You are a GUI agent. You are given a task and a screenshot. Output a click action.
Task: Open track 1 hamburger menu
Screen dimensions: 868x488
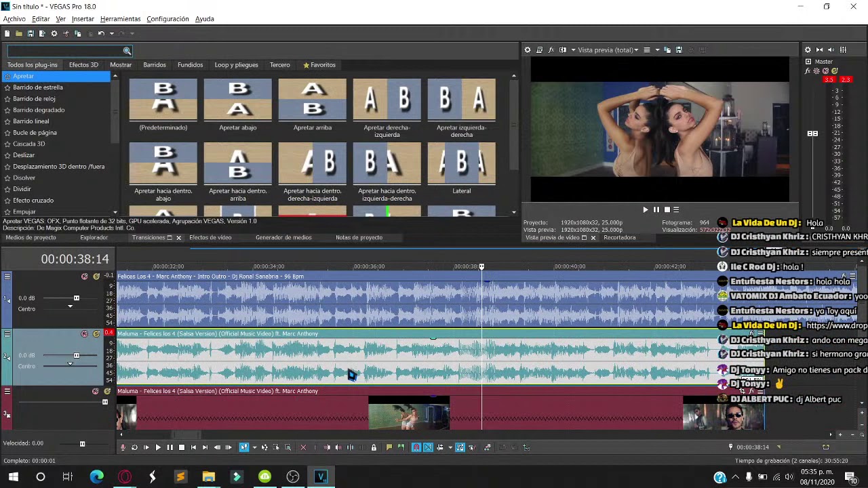(7, 277)
